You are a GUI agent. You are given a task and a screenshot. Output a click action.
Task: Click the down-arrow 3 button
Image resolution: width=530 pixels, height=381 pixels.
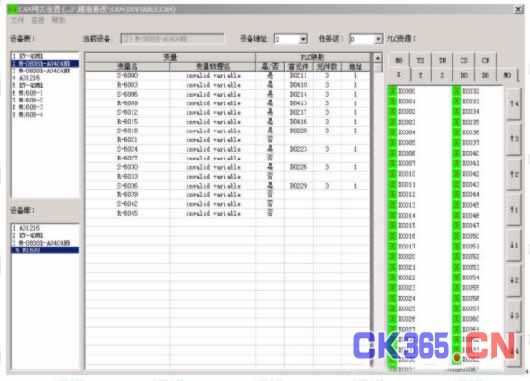[514, 315]
